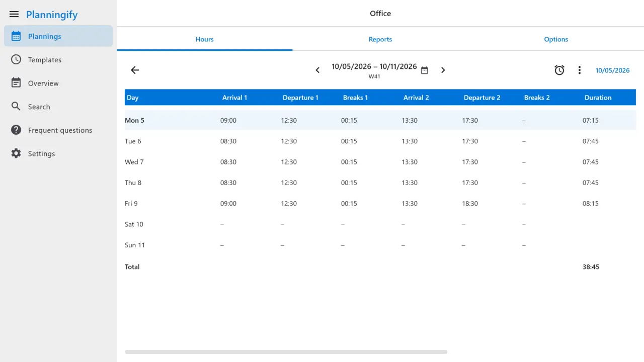Click the Sat 10 row label

tap(134, 224)
